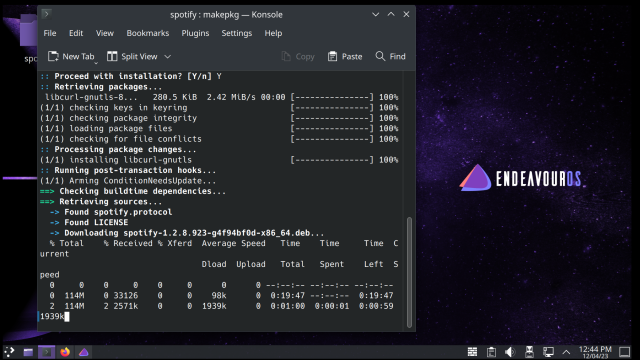Open the application launcher on the taskbar
640x360 pixels.
click(x=9, y=352)
